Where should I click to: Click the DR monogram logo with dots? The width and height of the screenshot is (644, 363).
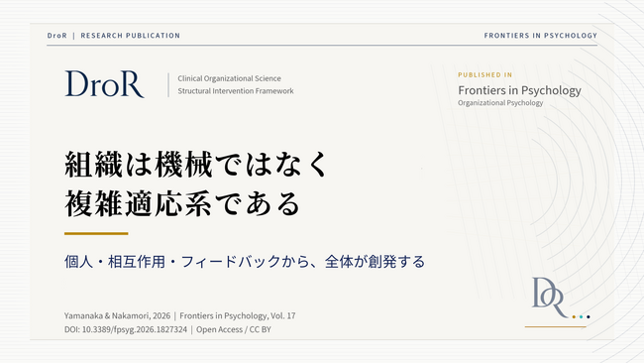pyautogui.click(x=561, y=299)
